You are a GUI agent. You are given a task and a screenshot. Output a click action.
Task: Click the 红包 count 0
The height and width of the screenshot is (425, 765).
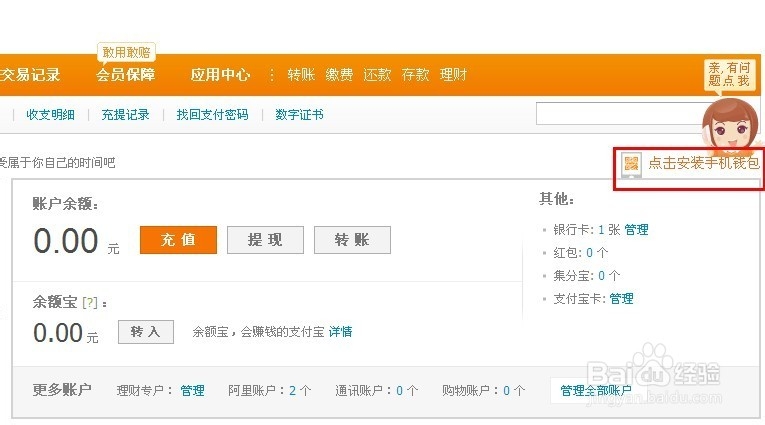[589, 253]
